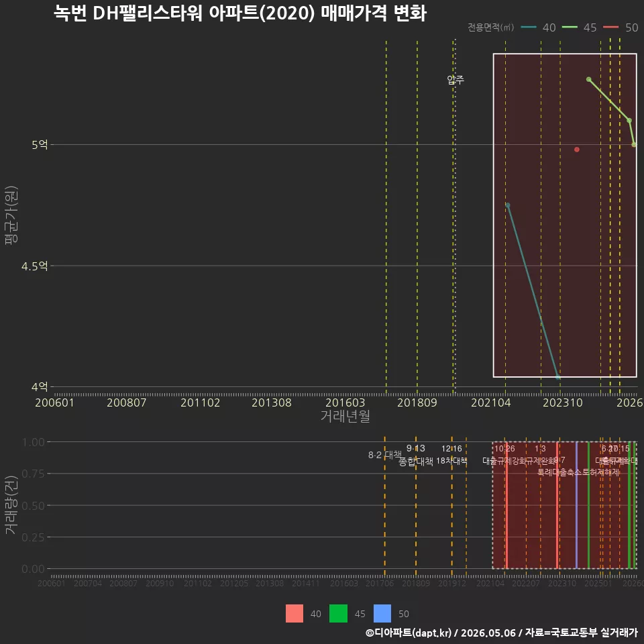Click the 201102 label on price chart axis
This screenshot has height=644, width=644.
tap(201, 402)
